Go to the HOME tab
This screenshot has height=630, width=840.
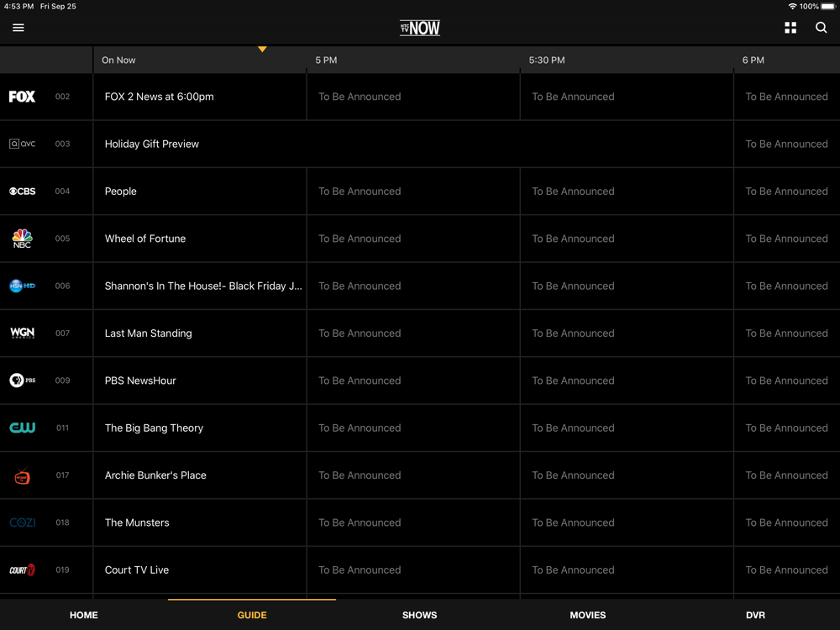83,615
